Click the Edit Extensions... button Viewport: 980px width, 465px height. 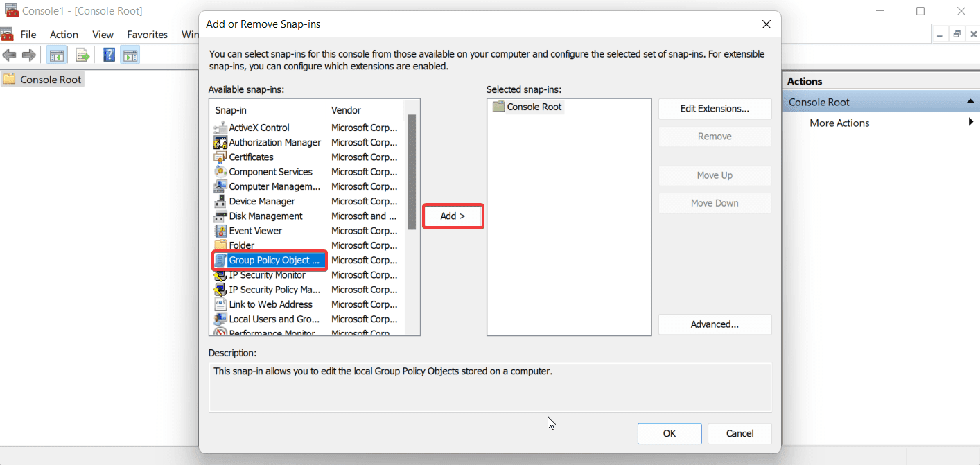(715, 109)
